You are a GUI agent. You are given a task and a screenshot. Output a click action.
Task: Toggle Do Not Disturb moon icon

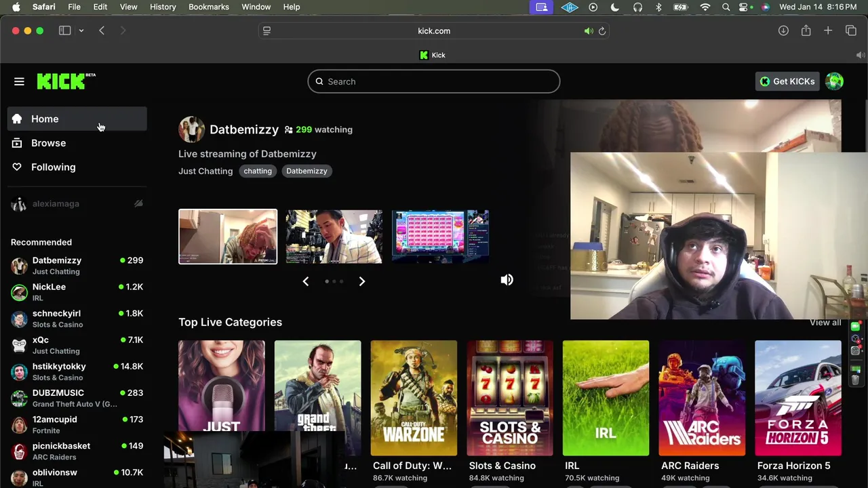615,7
